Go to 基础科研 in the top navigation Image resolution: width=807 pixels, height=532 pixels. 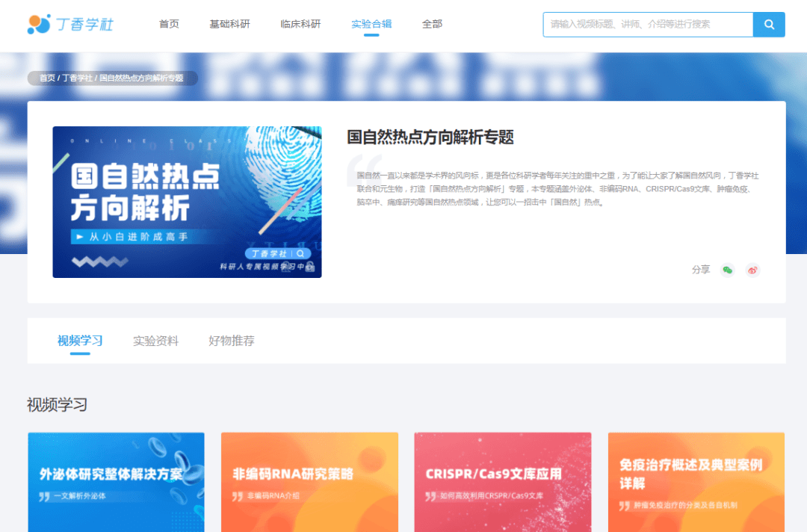pos(229,24)
